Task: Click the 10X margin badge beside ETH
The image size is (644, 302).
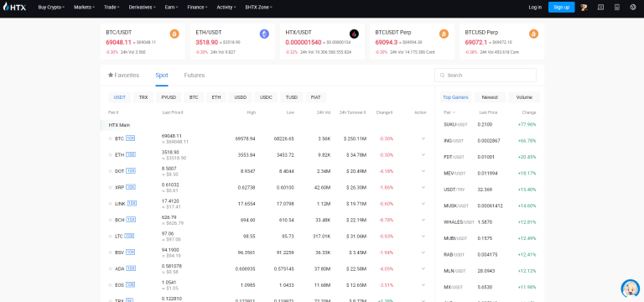Action: (131, 154)
